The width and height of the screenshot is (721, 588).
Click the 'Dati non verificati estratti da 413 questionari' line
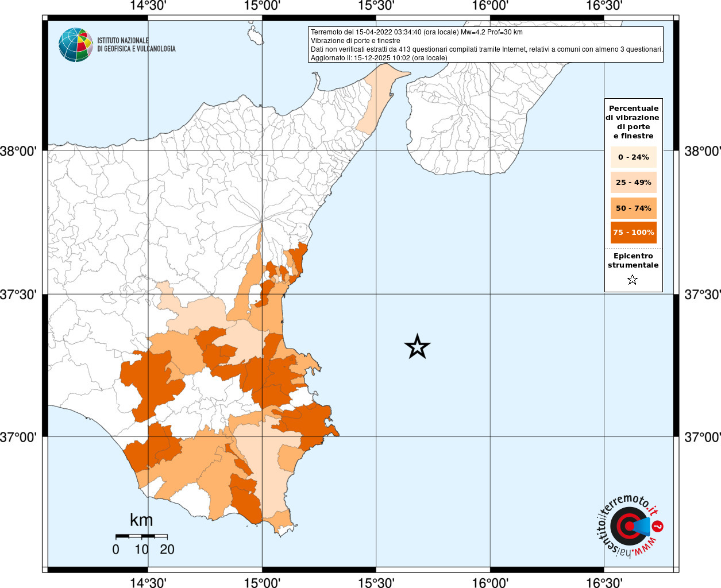click(x=487, y=49)
